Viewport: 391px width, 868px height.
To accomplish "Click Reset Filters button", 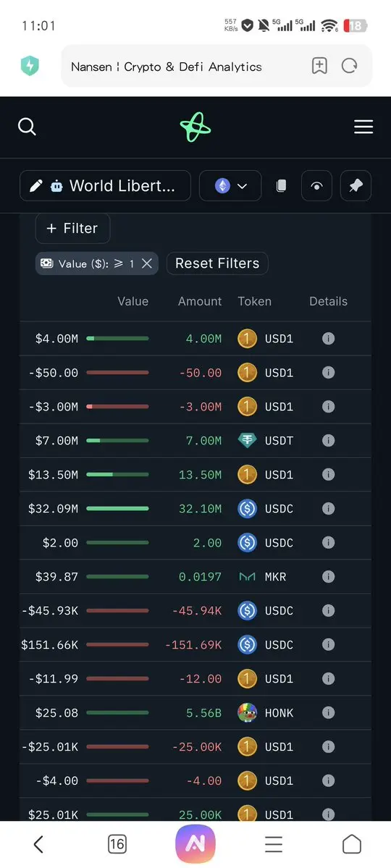I will [217, 264].
